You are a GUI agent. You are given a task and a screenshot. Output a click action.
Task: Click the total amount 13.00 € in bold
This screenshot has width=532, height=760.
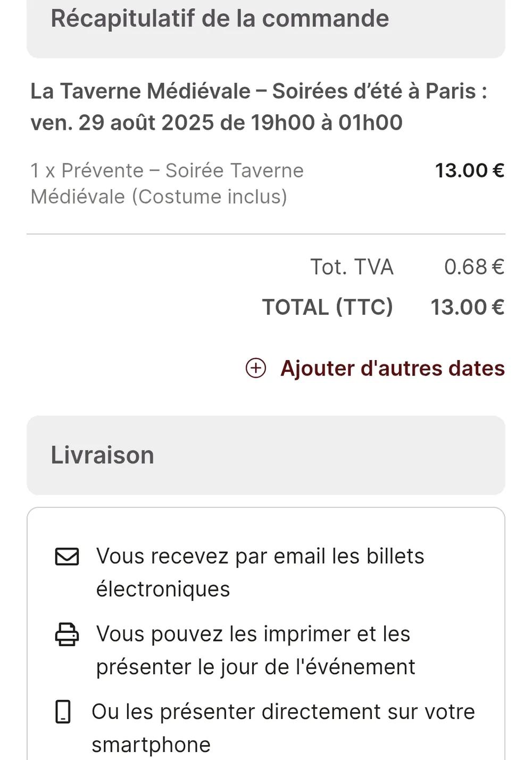tap(467, 307)
